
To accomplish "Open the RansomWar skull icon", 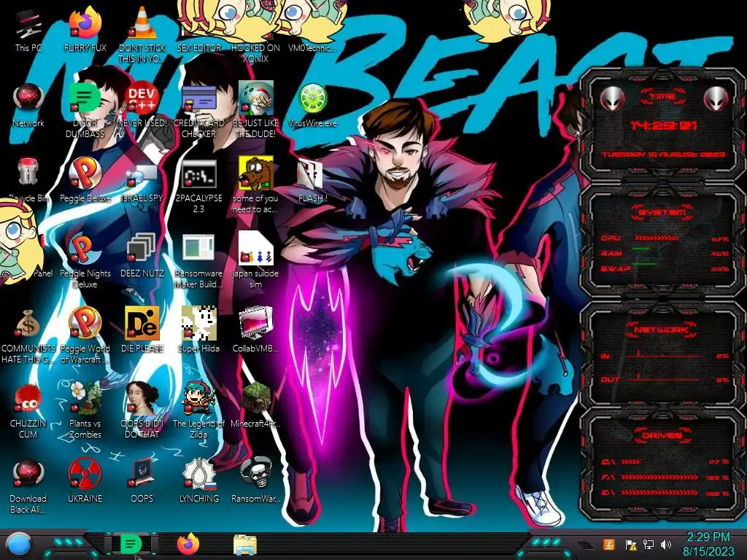I will coord(255,480).
